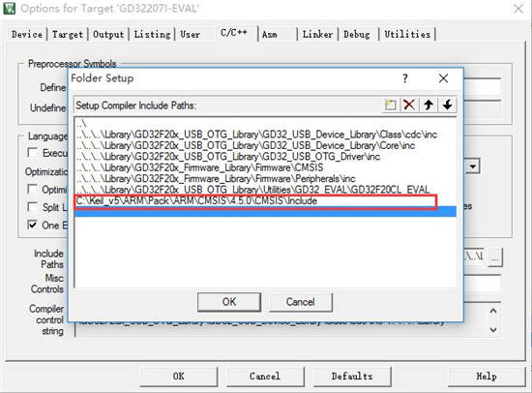Screen dimensions: 532x393
Task: Confirm Folder Setup with OK button
Action: pyautogui.click(x=229, y=302)
